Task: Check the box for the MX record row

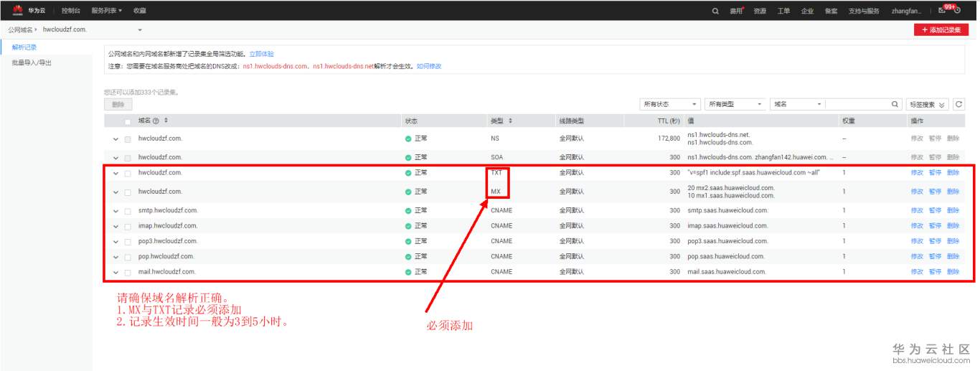Action: (x=128, y=192)
